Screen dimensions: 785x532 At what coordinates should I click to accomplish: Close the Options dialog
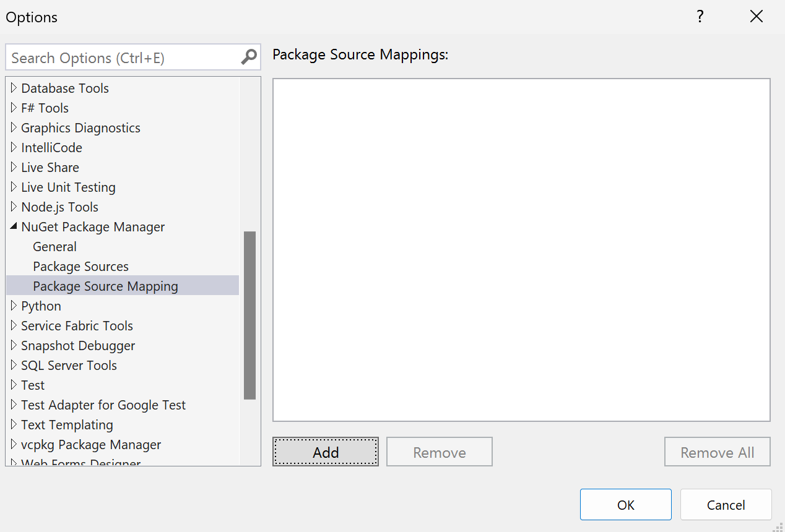click(x=757, y=17)
